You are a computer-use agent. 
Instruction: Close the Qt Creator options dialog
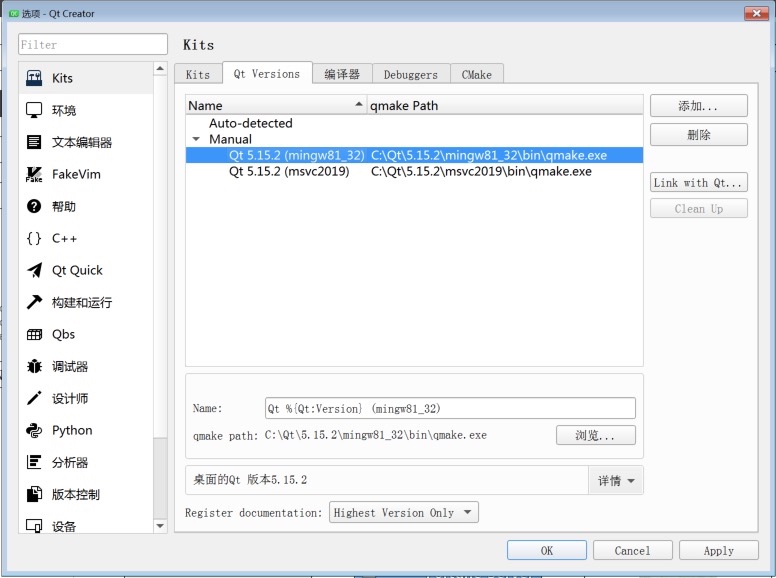pyautogui.click(x=756, y=13)
